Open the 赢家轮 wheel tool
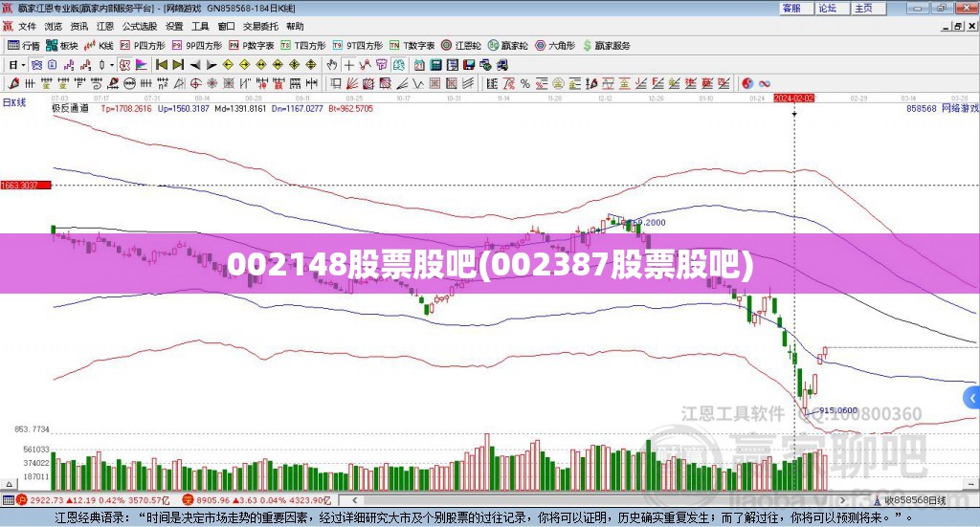Viewport: 980px width, 527px height. (x=507, y=46)
